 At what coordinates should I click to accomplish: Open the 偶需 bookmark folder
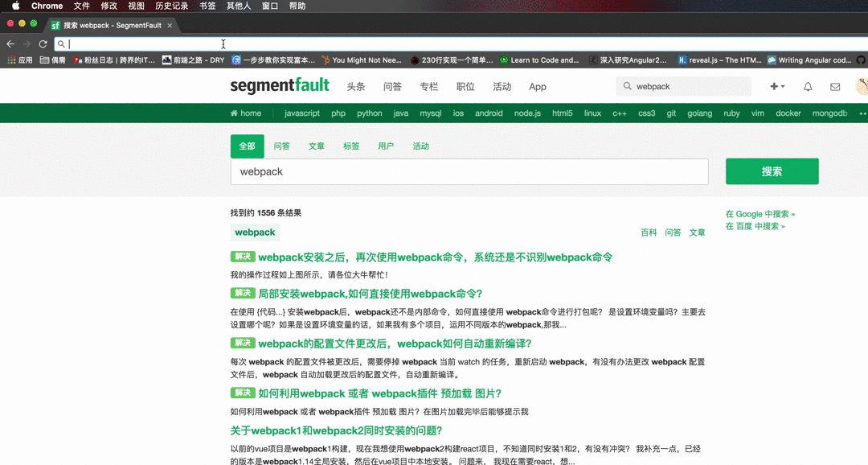tap(52, 60)
